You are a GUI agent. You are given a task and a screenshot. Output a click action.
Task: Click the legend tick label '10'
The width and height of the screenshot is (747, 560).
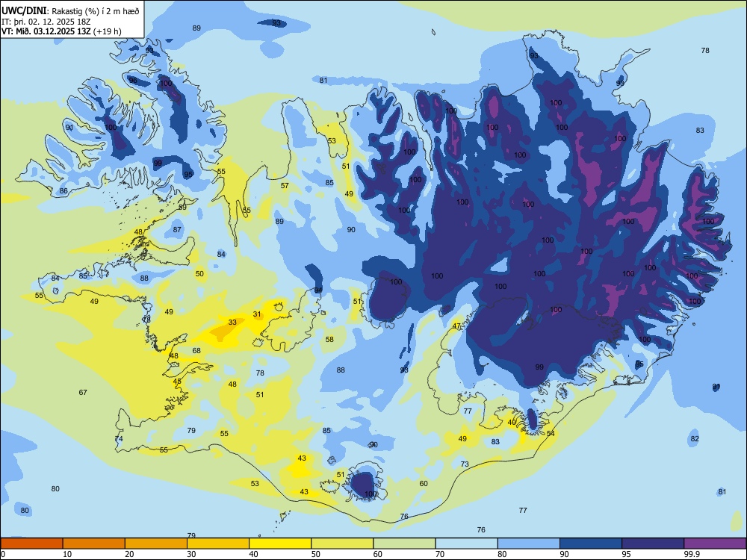(67, 554)
